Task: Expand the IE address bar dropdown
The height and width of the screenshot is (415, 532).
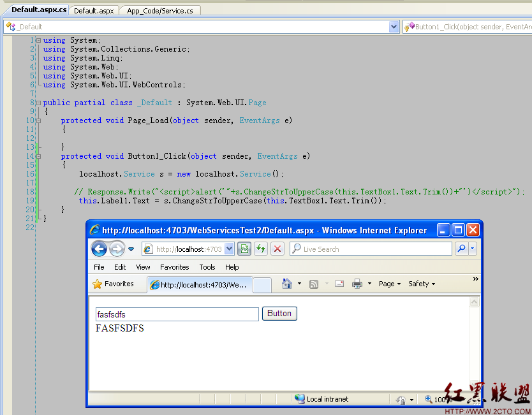Action: click(x=230, y=249)
